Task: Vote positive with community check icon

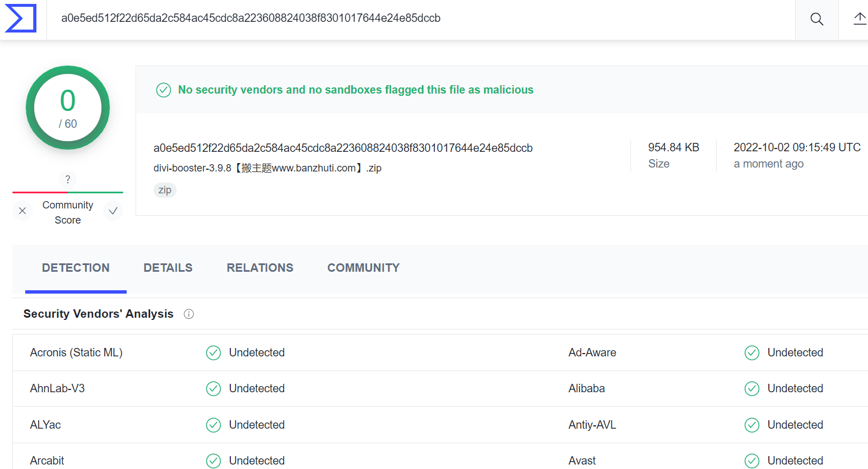Action: click(113, 211)
